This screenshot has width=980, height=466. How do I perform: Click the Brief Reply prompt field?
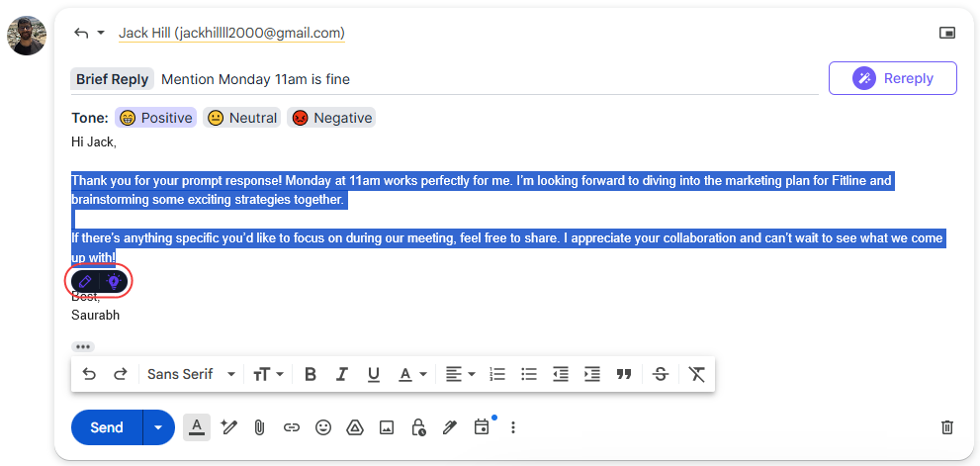coord(485,79)
